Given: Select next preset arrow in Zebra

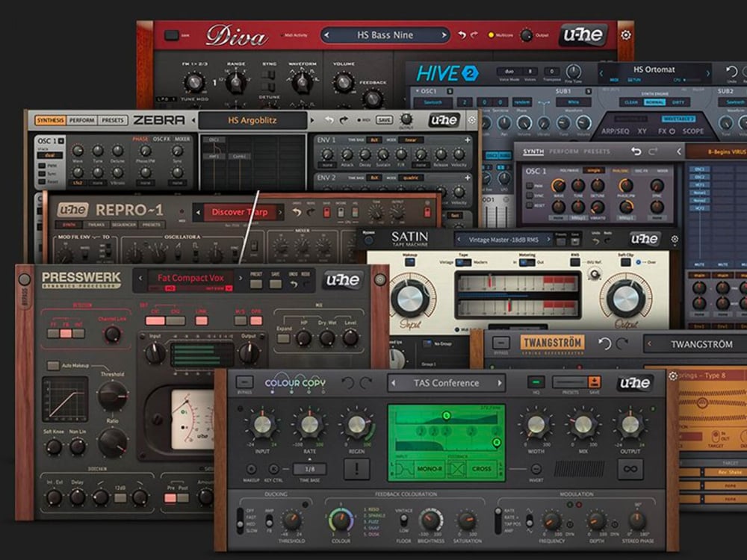Looking at the screenshot, I should [x=312, y=120].
